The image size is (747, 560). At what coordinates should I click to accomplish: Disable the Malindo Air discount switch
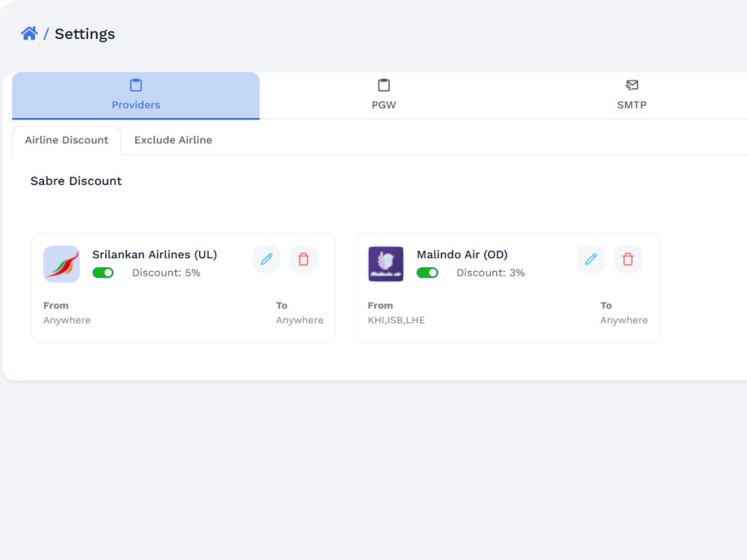pos(427,273)
